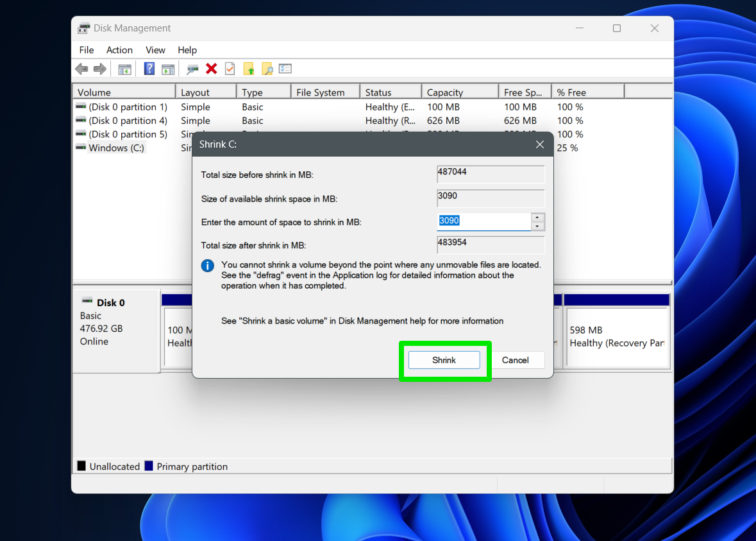Close the Disk Management window
Viewport: 756px width, 541px height.
click(x=654, y=28)
